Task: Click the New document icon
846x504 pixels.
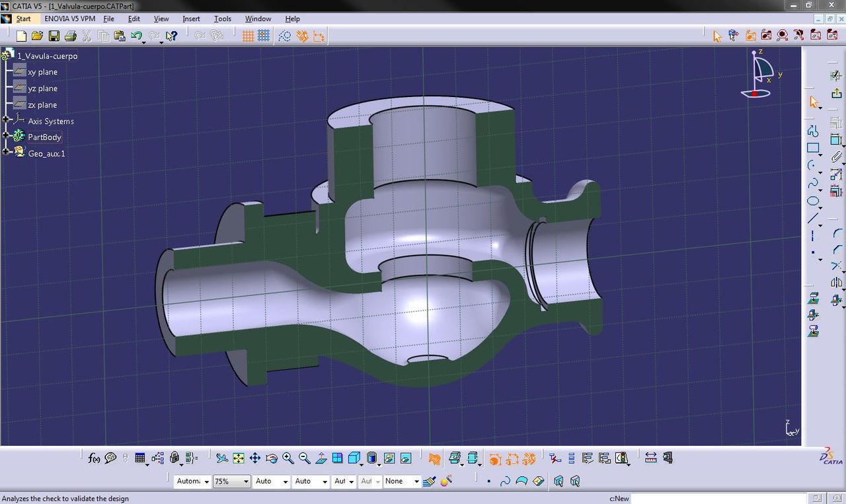Action: point(22,36)
